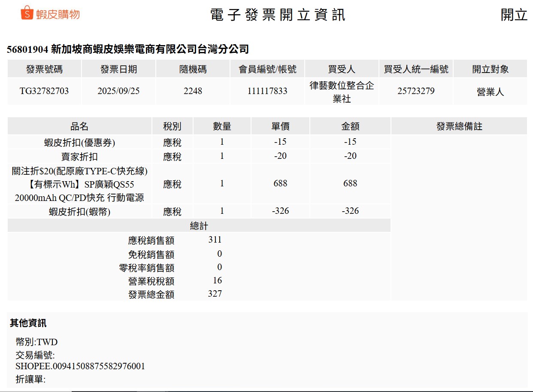533x392 pixels.
Task: Click the 其他資訊 section heading
Action: coord(28,323)
